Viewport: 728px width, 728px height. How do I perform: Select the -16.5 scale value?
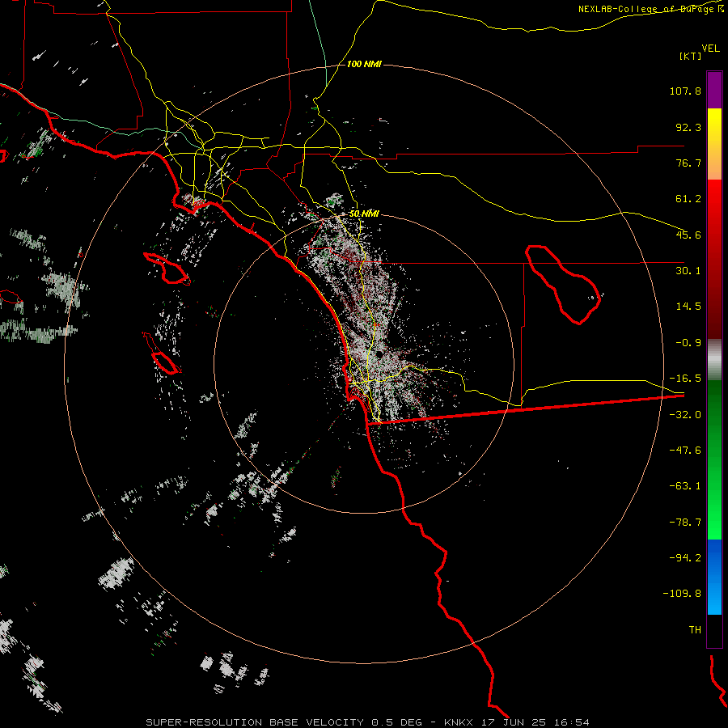tap(685, 379)
